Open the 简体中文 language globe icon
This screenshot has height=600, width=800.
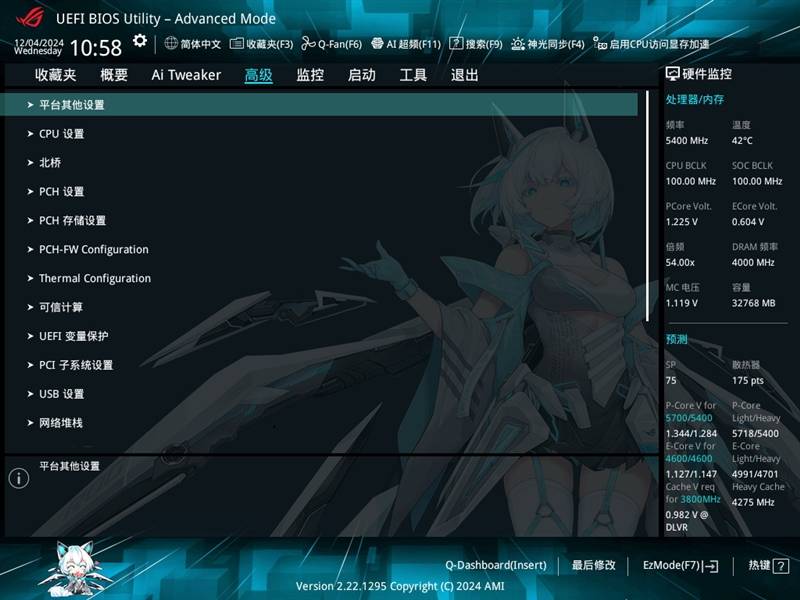(x=171, y=44)
